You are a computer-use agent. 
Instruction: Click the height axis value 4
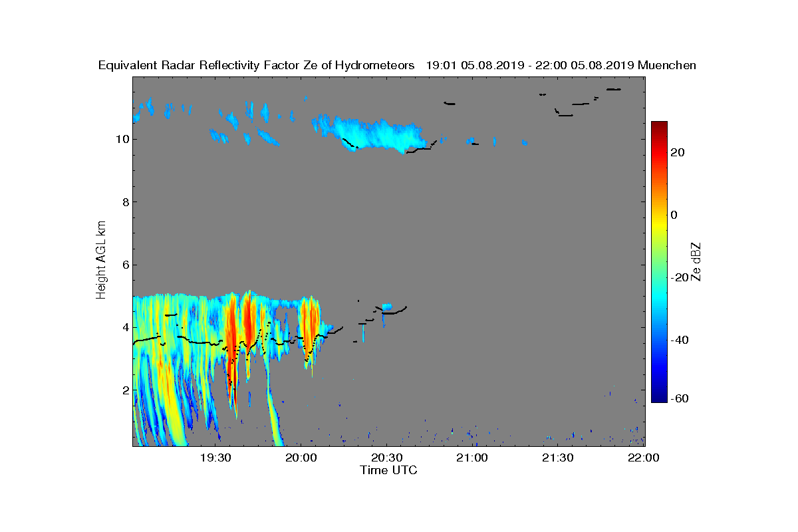pos(126,327)
